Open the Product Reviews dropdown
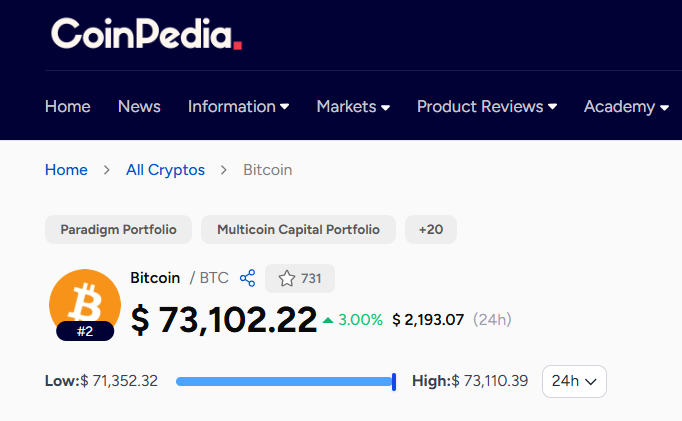This screenshot has height=421, width=682. click(x=486, y=106)
